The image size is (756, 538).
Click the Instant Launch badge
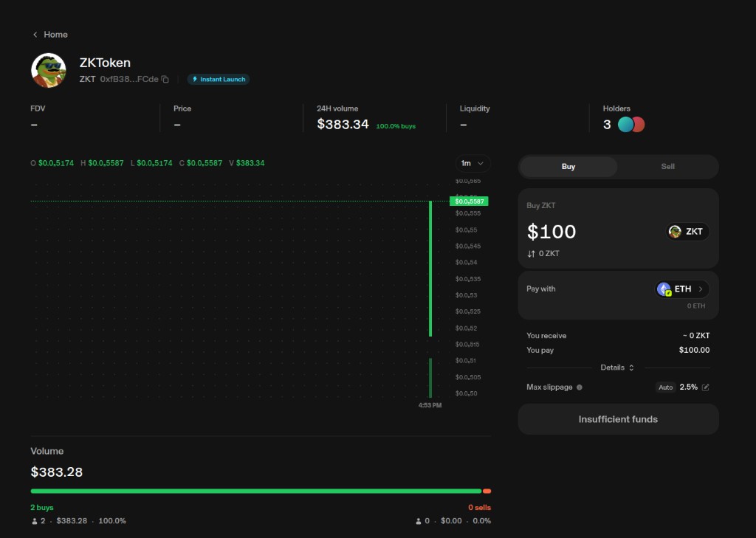pyautogui.click(x=219, y=79)
